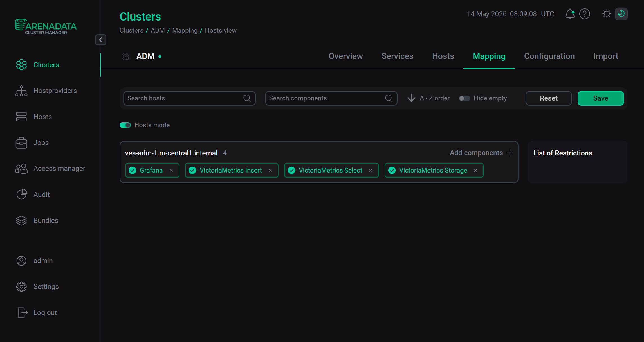Click the plus icon for Add components
This screenshot has width=644, height=342.
(x=510, y=153)
